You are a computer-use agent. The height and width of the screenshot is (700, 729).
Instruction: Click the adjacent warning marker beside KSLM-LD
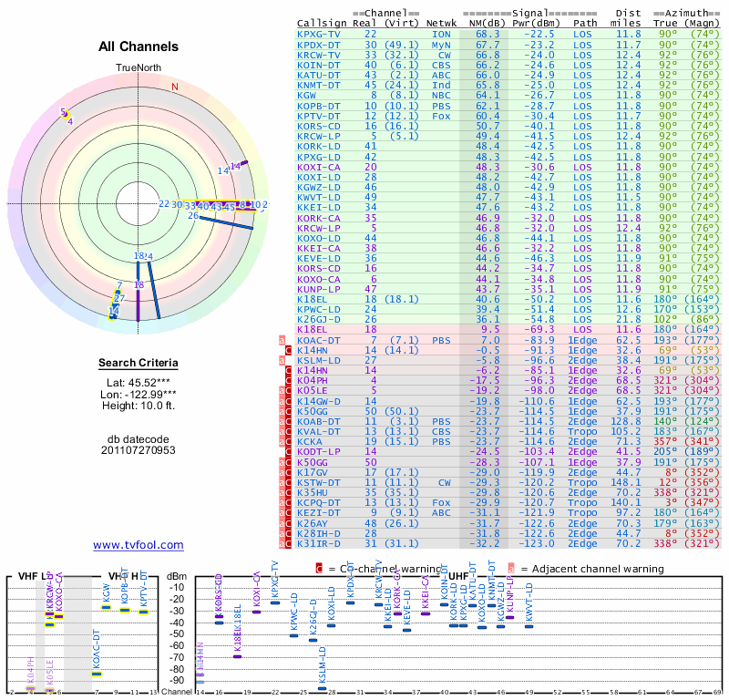pyautogui.click(x=282, y=360)
